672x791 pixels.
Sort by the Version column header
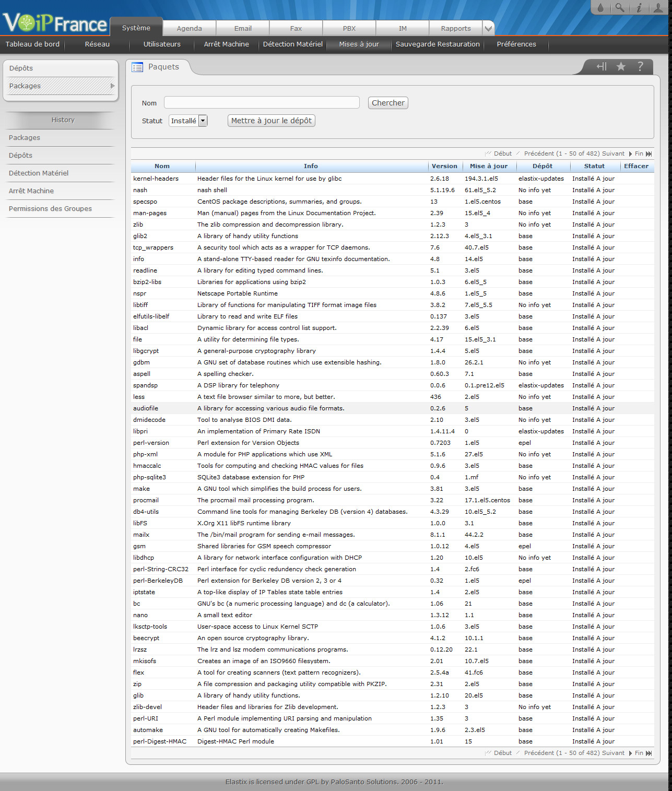(444, 166)
